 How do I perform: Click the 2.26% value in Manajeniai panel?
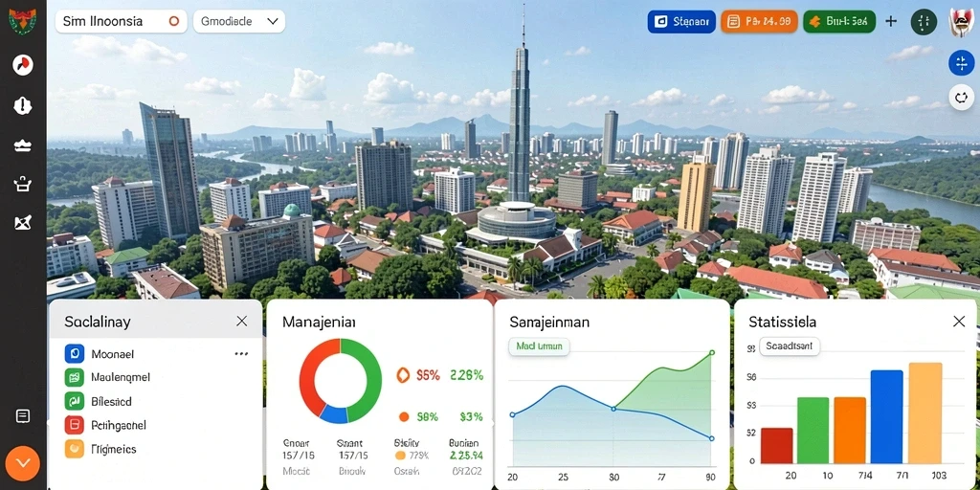(x=466, y=375)
